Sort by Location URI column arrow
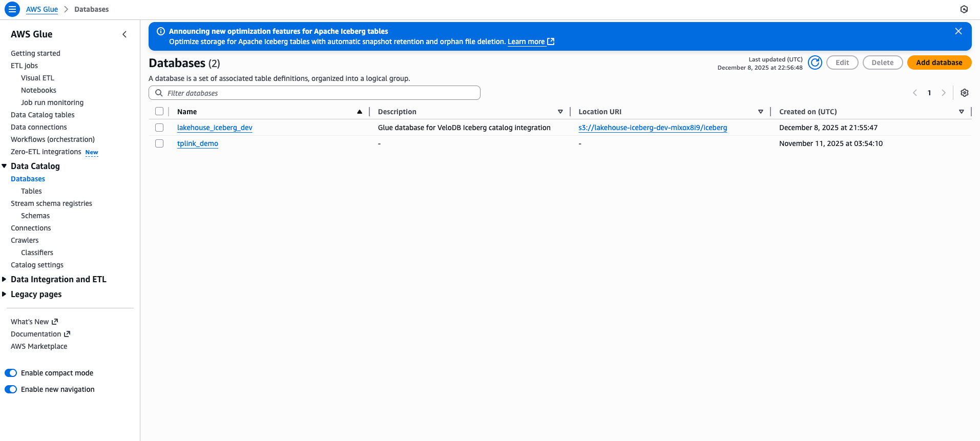 (761, 112)
